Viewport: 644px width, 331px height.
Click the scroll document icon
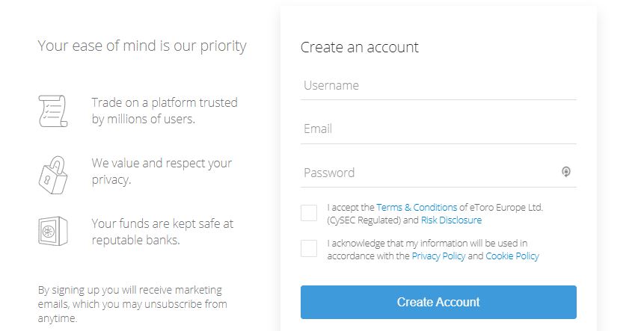(53, 111)
